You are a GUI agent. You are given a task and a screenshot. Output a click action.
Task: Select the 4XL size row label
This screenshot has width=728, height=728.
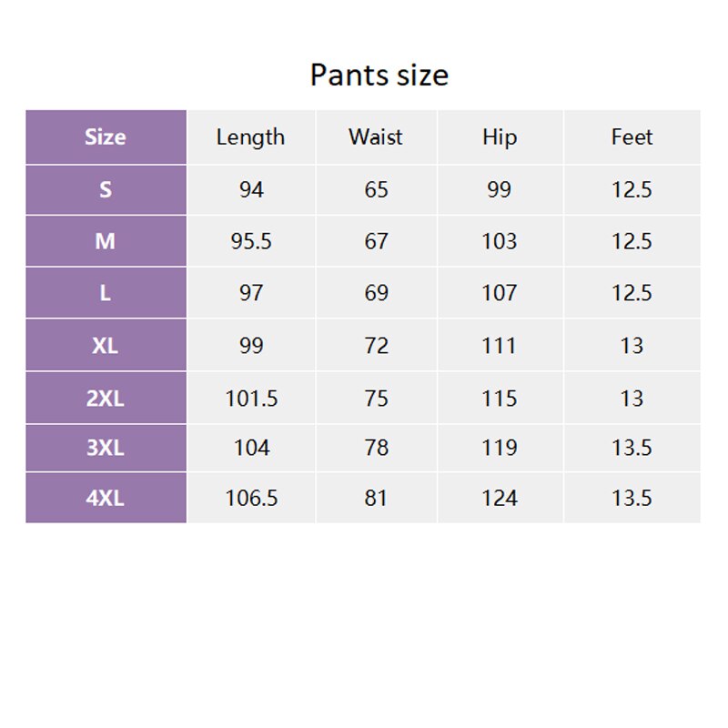(x=106, y=498)
